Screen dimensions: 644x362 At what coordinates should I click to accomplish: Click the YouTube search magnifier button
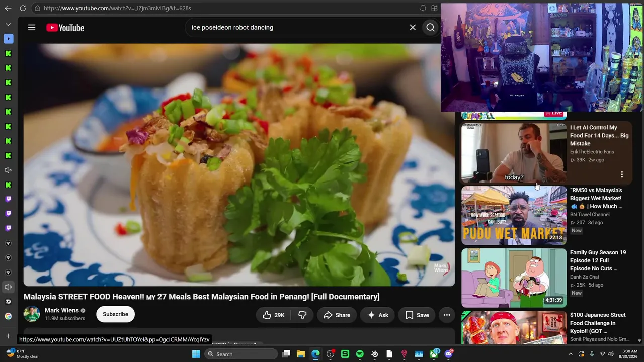431,28
